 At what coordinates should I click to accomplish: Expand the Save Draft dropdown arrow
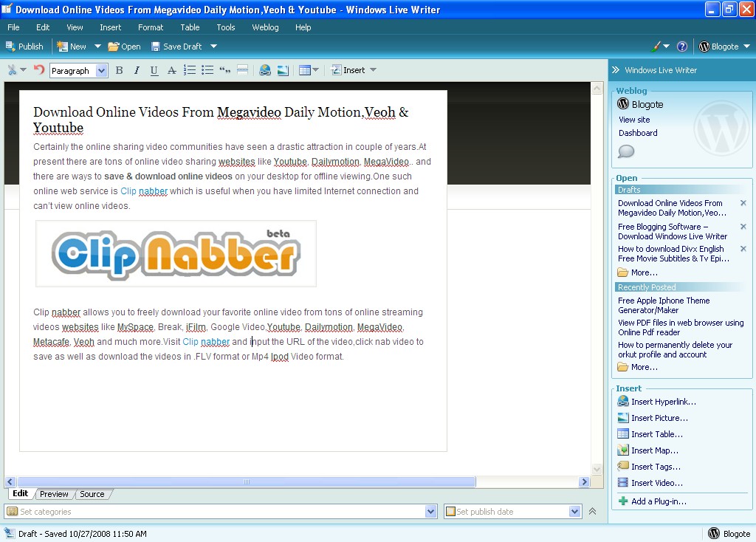(x=213, y=47)
